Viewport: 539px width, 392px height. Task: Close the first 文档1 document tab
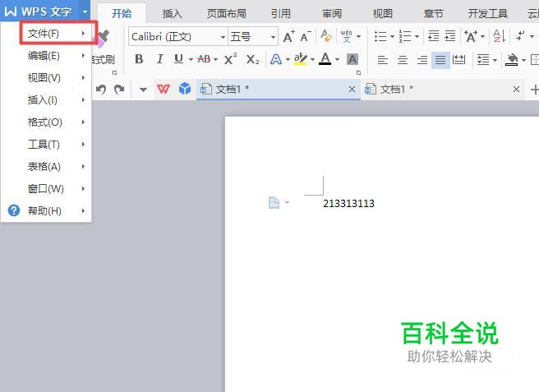coord(352,90)
